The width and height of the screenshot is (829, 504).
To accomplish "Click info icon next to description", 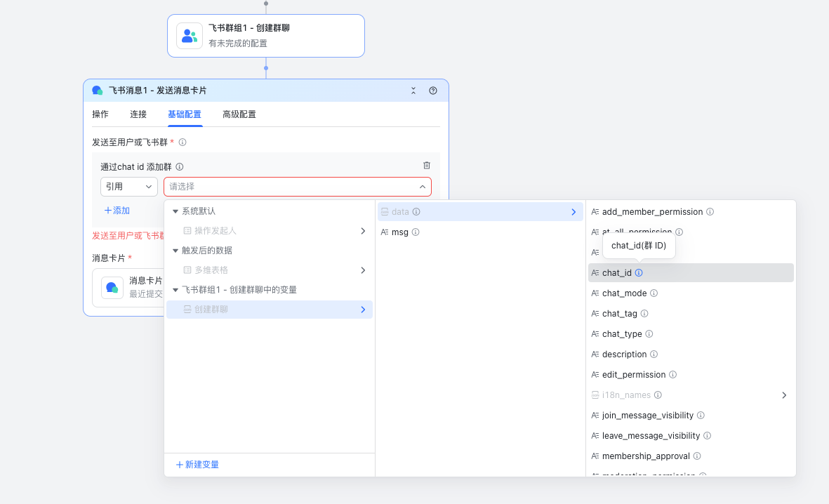I will 654,354.
